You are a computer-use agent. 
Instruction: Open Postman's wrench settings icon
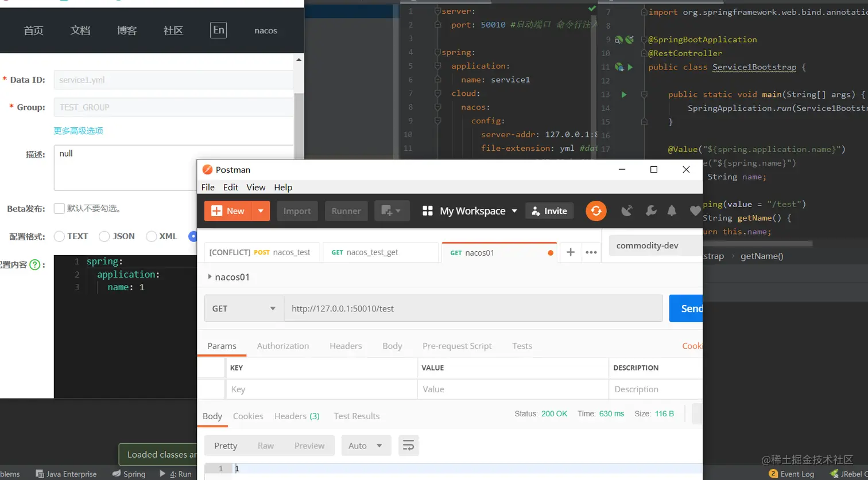point(651,211)
